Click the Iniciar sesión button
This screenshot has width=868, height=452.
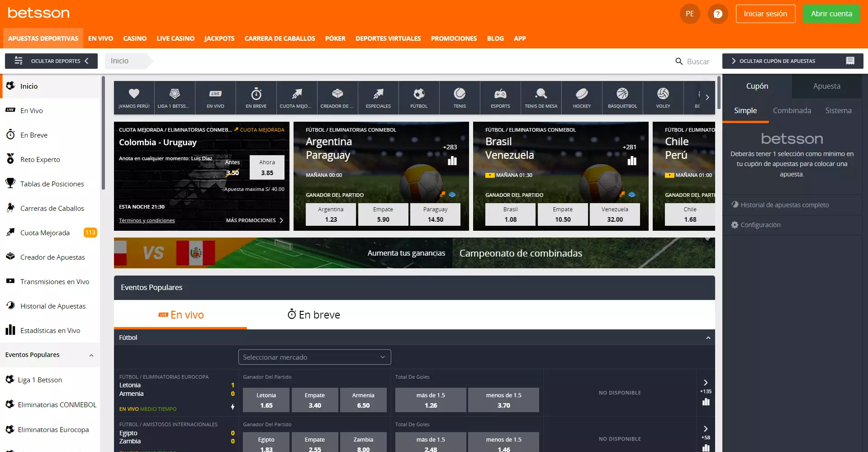765,14
